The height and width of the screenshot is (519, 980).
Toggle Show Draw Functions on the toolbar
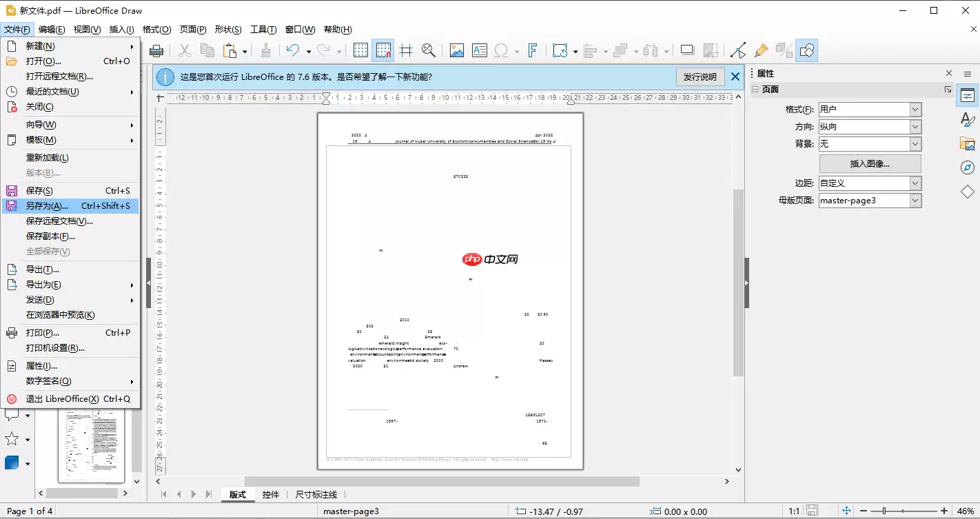coord(806,50)
